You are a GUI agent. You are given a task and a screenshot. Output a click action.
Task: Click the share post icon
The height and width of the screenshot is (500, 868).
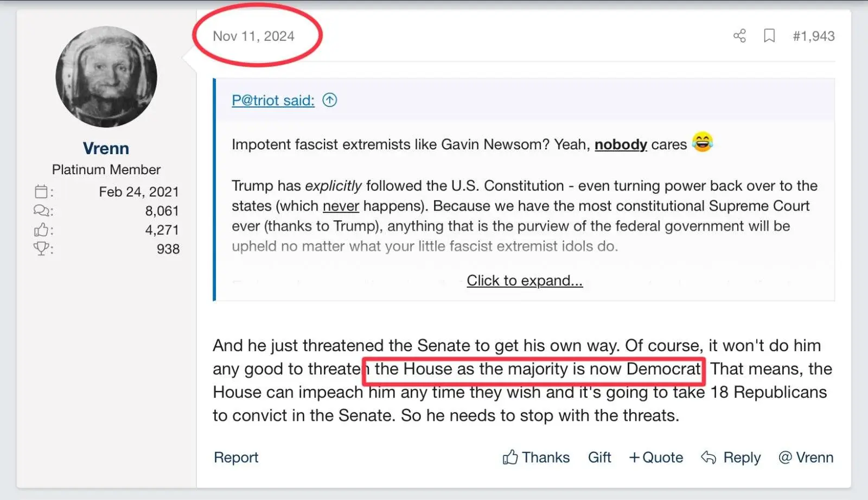click(x=739, y=36)
